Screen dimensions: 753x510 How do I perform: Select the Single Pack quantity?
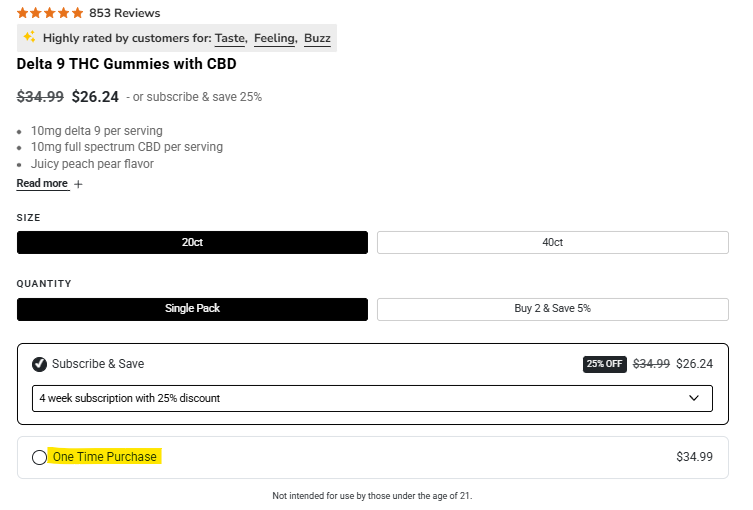(x=192, y=309)
